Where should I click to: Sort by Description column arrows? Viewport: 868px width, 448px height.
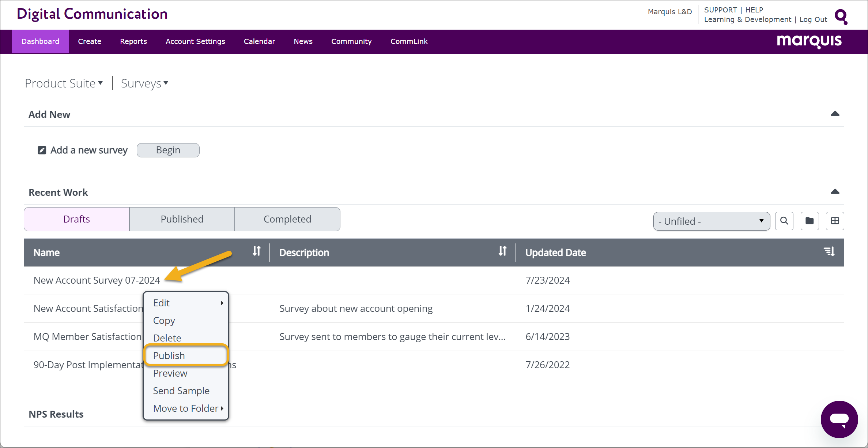503,251
